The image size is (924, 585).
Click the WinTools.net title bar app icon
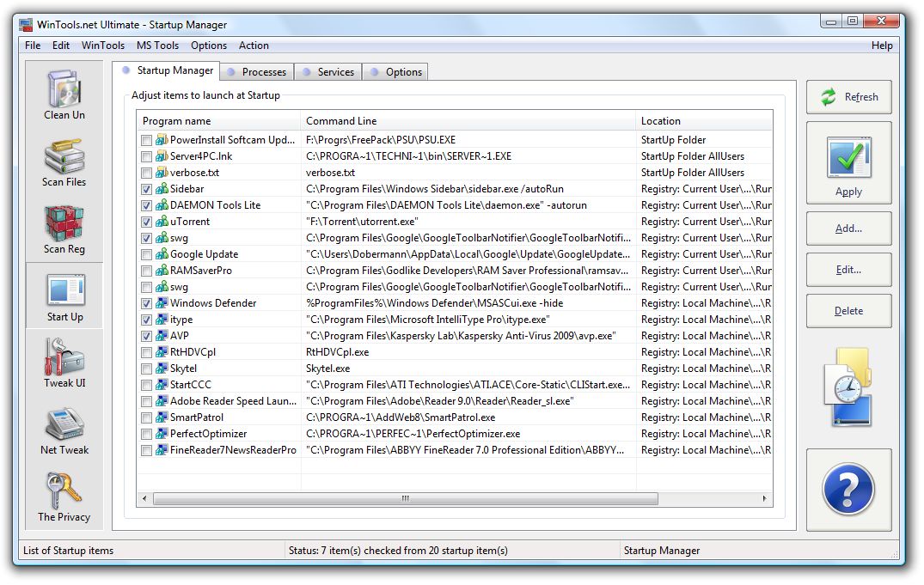pyautogui.click(x=25, y=25)
